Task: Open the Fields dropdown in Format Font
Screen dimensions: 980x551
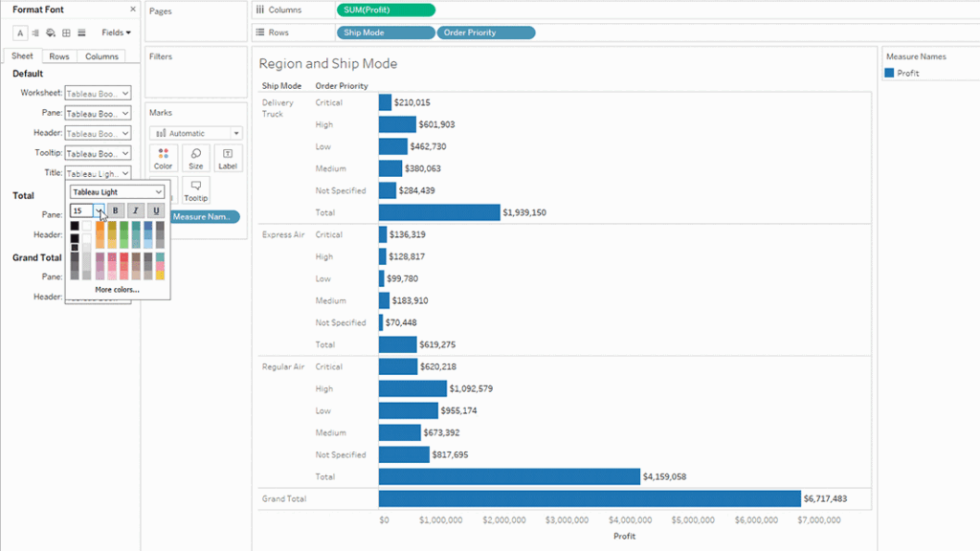Action: 115,33
